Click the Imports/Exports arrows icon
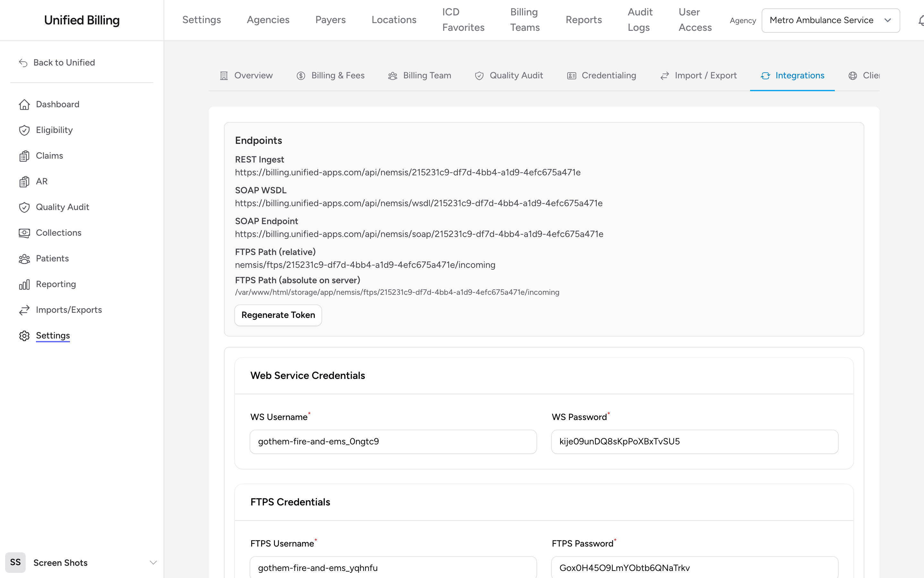The image size is (924, 578). [x=24, y=310]
